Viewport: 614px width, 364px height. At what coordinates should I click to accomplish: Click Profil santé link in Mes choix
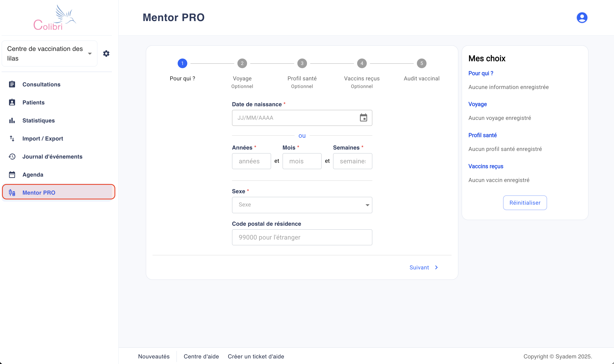[482, 135]
